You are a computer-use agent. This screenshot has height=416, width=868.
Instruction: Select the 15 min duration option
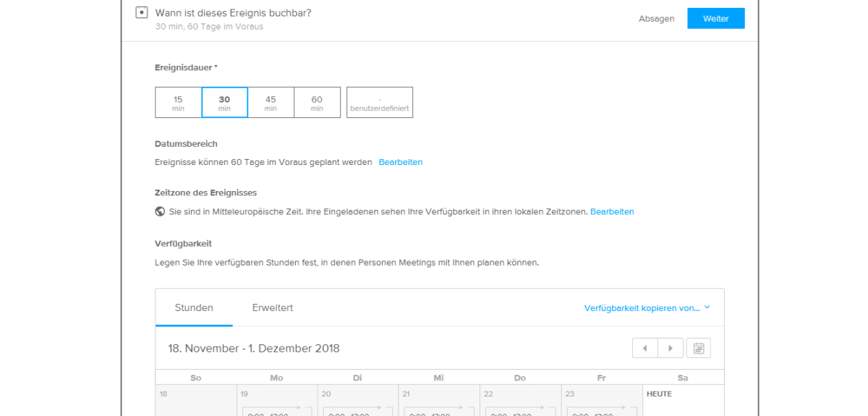tap(178, 103)
